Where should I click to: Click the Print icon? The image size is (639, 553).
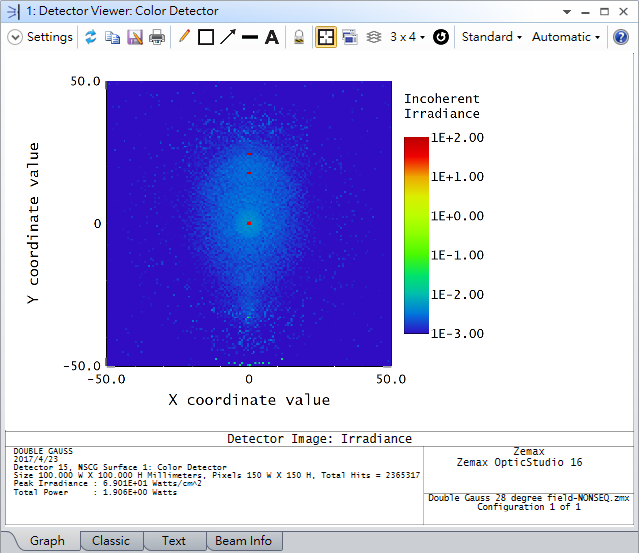tap(157, 37)
